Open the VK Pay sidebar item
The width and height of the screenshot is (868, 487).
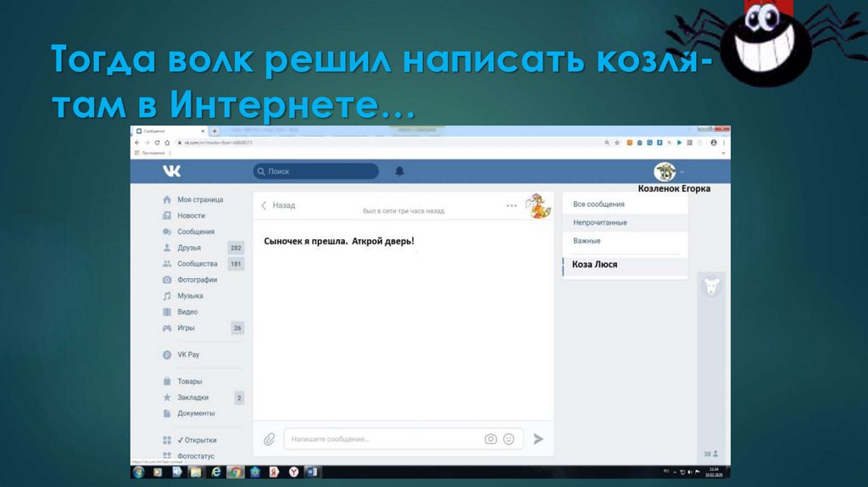[187, 355]
